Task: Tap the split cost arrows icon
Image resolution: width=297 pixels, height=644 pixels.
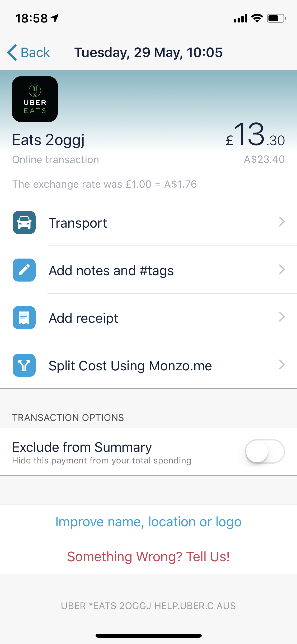Action: tap(24, 365)
